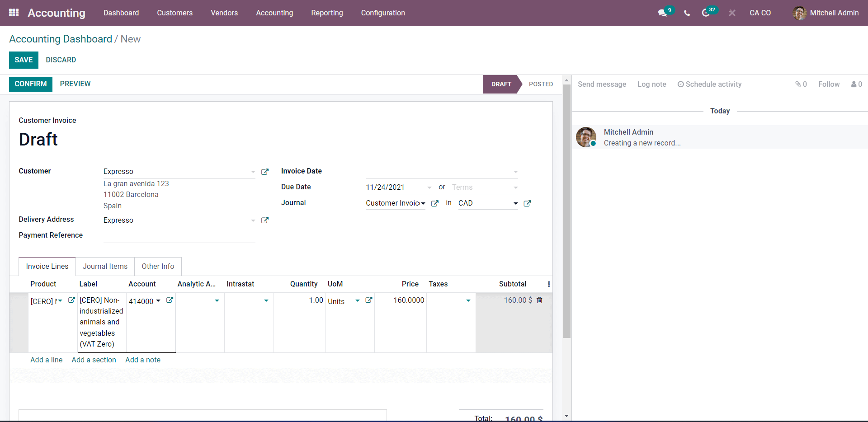This screenshot has height=422, width=868.
Task: Open external link for Customer Expresso
Action: [x=265, y=172]
